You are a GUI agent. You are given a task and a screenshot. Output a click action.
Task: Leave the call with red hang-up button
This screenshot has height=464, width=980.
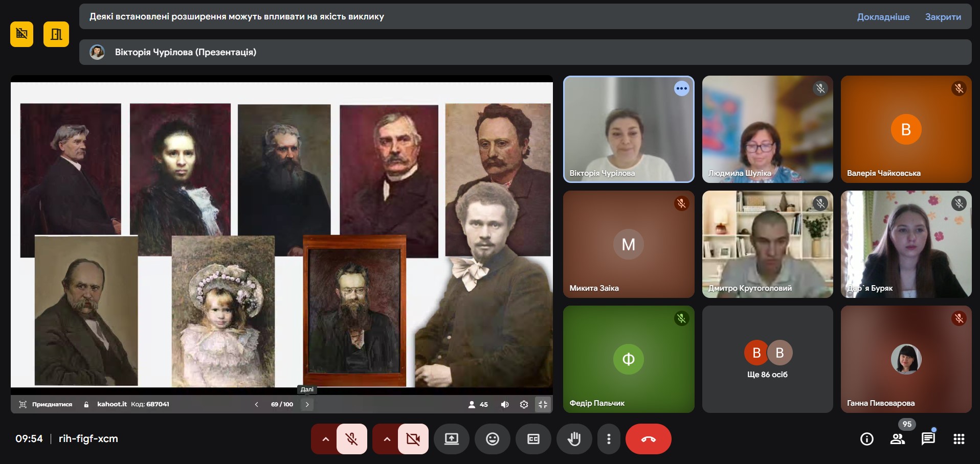point(649,439)
